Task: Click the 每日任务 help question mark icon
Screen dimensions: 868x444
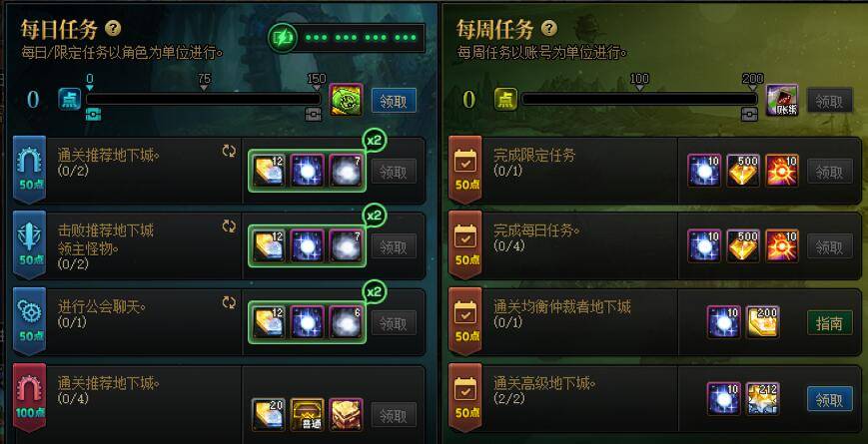Action: (113, 28)
